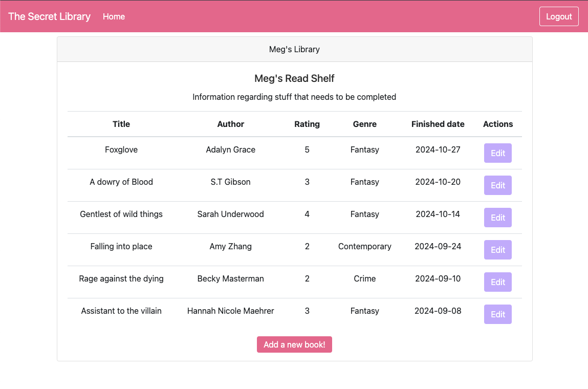This screenshot has width=588, height=389.
Task: Click the Finished date column header
Action: click(x=438, y=124)
